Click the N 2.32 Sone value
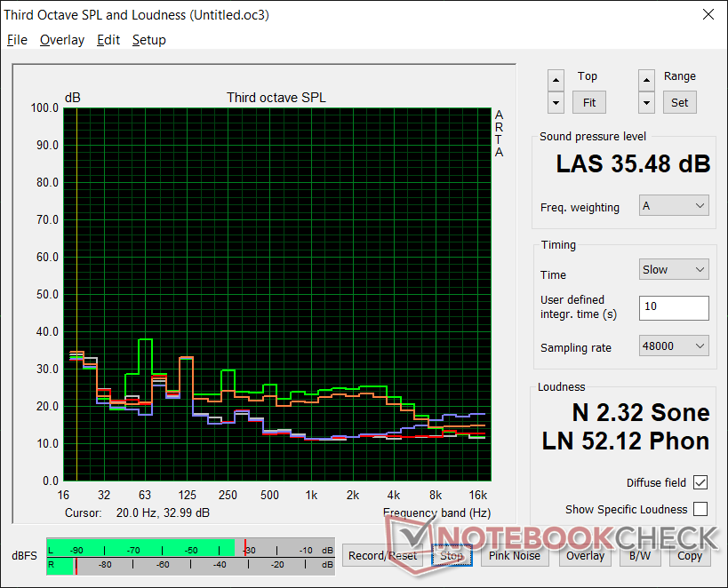The image size is (728, 588). 641,412
